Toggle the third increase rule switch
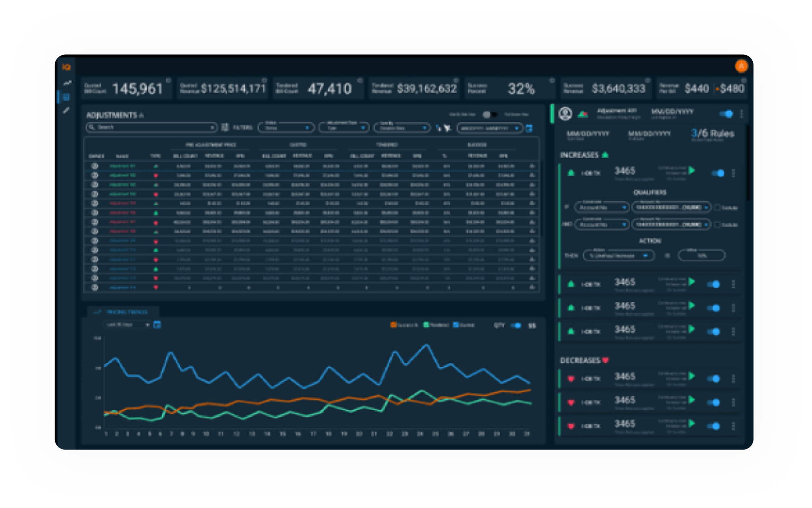812x508 pixels. click(713, 308)
